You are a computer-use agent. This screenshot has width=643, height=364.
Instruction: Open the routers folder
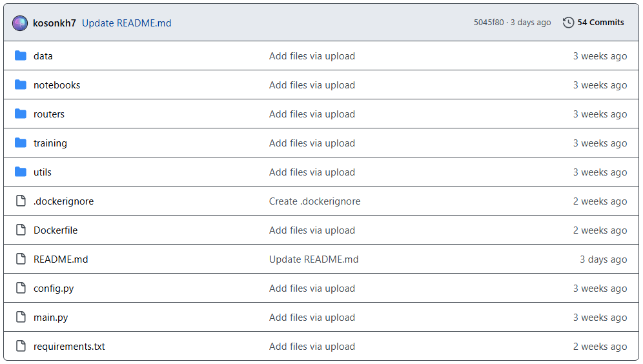49,114
